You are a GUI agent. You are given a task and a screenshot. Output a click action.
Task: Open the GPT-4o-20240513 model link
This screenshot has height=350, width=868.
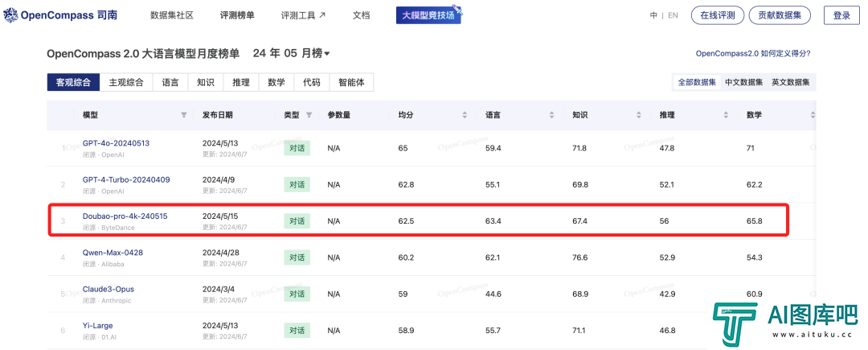116,143
